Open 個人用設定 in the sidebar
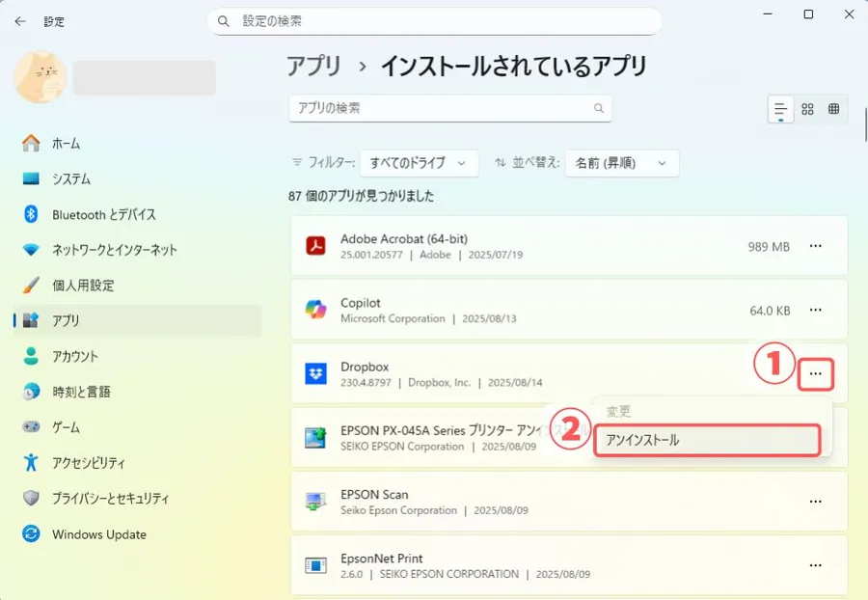 [x=137, y=286]
